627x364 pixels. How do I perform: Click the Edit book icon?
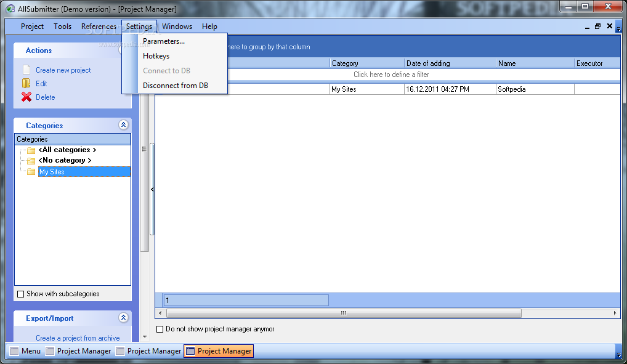pyautogui.click(x=26, y=83)
